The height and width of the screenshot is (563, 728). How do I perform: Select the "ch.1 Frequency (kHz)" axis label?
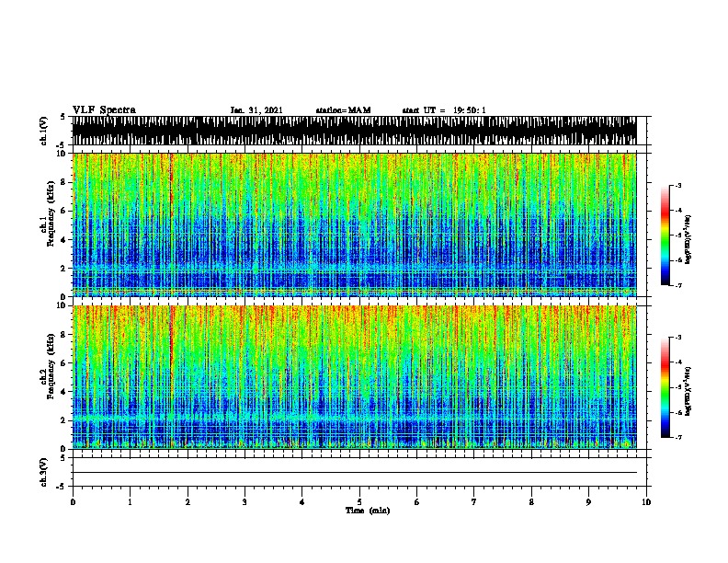click(49, 214)
